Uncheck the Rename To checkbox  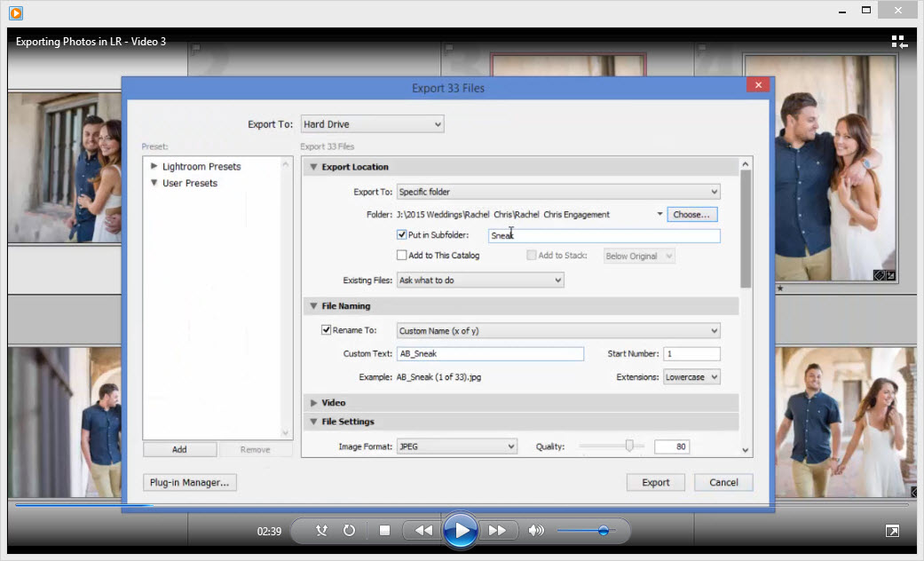click(326, 330)
